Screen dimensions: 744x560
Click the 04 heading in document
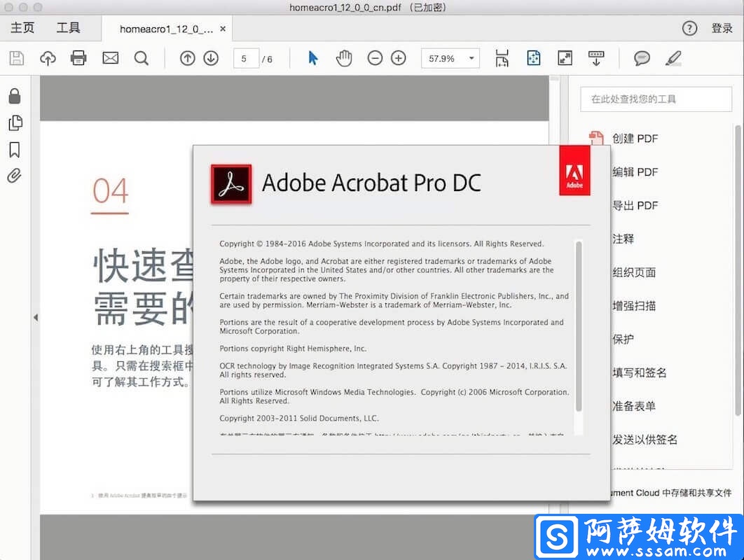pos(110,190)
